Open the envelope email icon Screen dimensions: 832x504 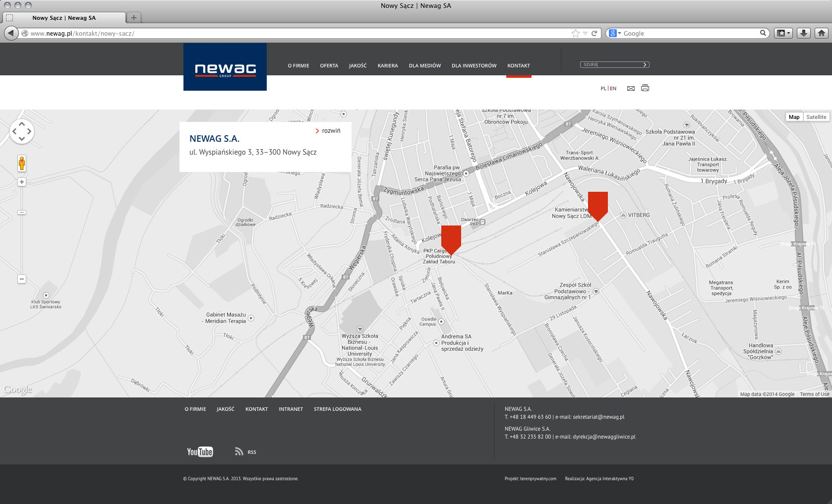point(631,88)
